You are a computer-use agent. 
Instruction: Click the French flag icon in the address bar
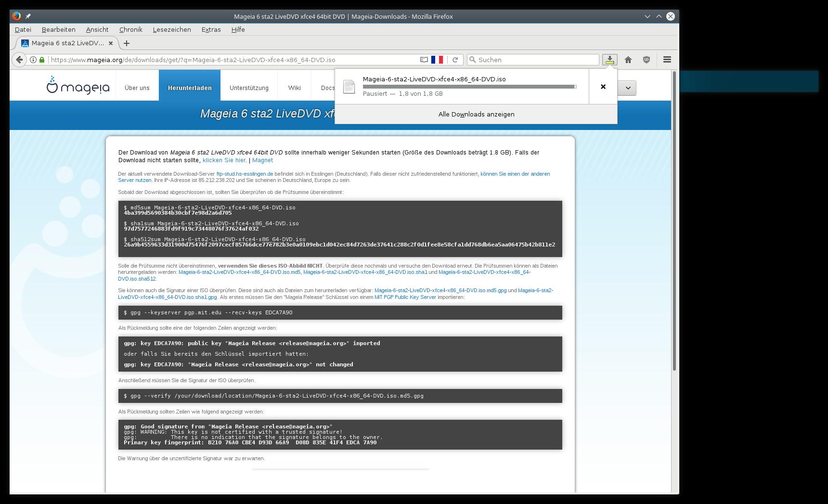point(437,60)
